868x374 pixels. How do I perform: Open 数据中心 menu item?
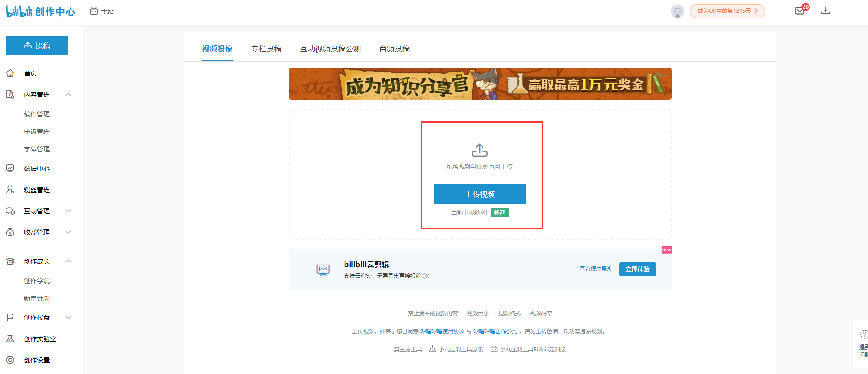coord(37,169)
